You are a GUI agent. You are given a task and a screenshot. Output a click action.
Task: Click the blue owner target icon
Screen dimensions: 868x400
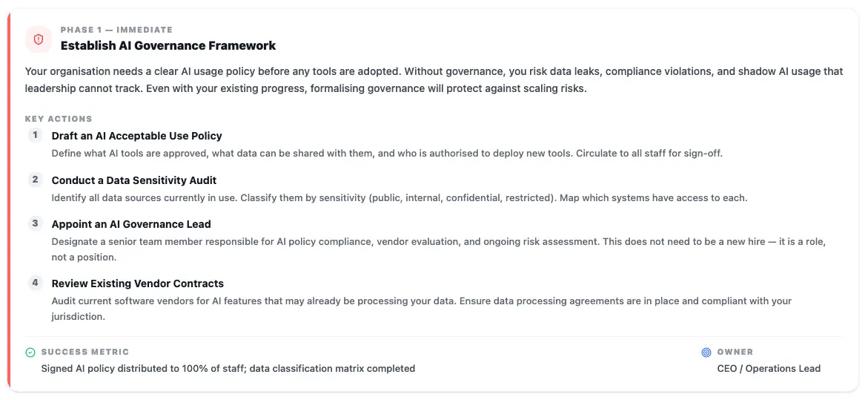pos(706,353)
